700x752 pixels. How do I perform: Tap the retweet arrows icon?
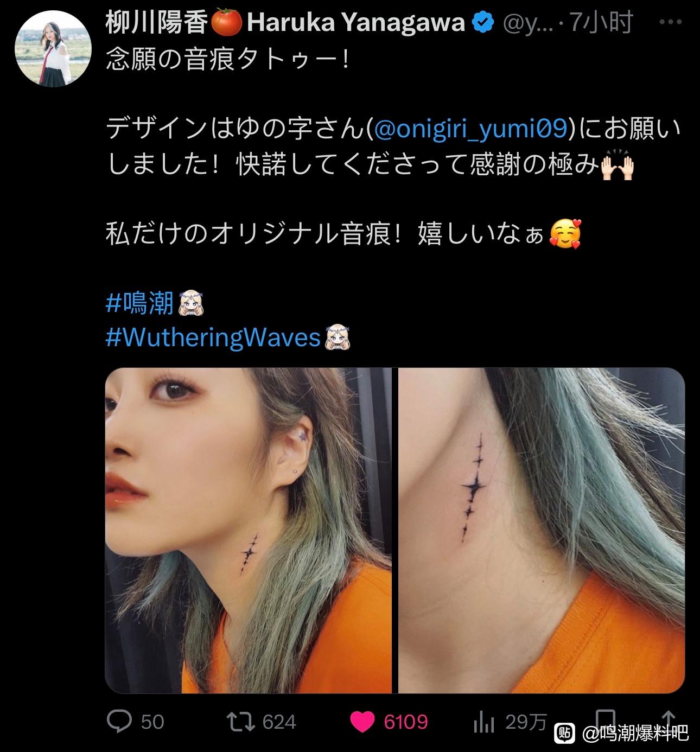pos(241,722)
